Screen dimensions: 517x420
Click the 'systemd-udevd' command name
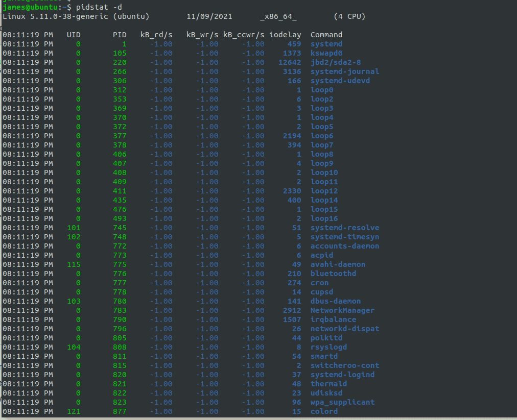(x=340, y=81)
